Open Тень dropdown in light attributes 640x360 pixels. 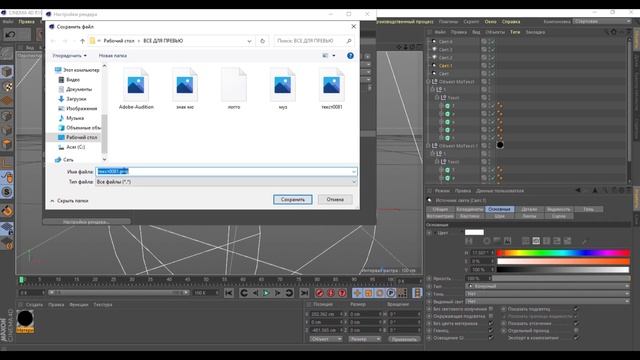(548, 293)
